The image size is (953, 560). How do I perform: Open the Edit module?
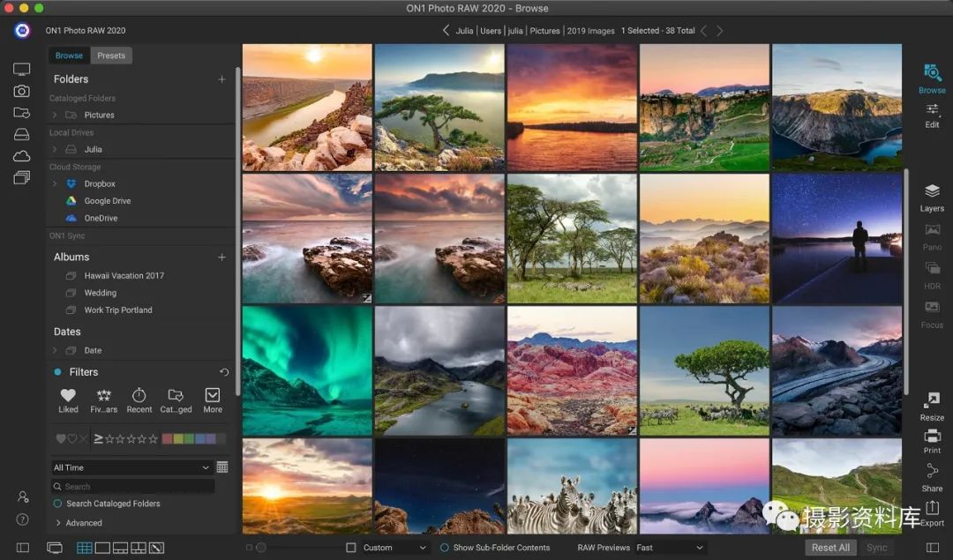coord(932,114)
